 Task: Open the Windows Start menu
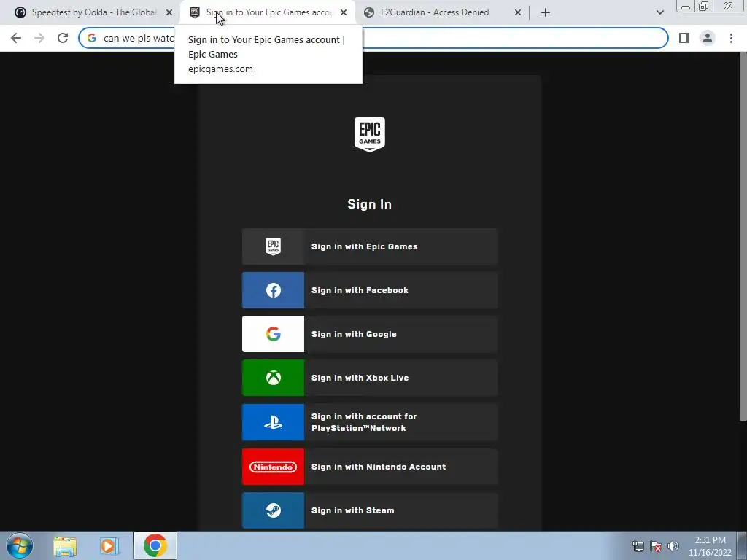pyautogui.click(x=20, y=545)
